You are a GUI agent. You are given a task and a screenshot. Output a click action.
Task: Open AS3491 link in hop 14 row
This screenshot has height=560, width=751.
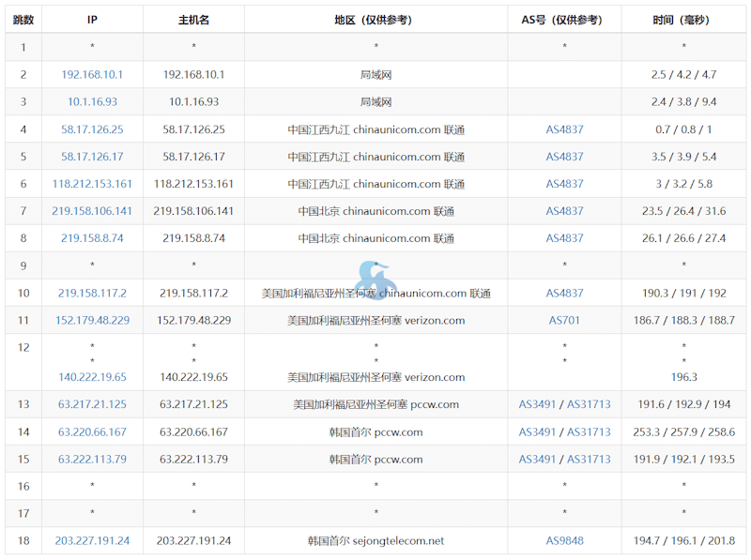click(537, 432)
